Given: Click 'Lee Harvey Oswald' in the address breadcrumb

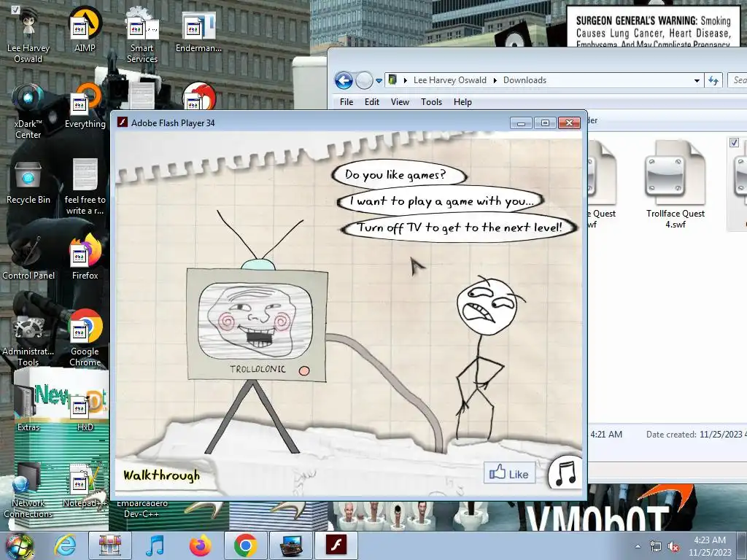Looking at the screenshot, I should (449, 80).
